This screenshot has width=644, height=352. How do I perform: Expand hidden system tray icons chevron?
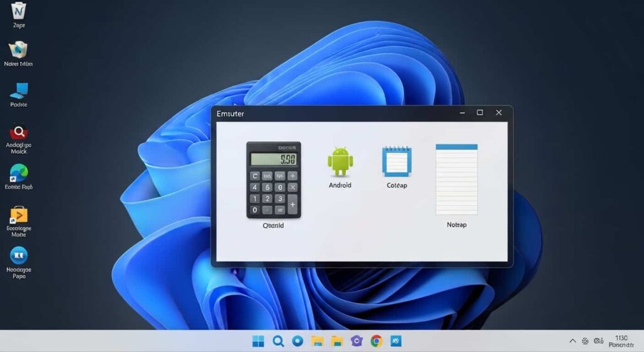[572, 341]
